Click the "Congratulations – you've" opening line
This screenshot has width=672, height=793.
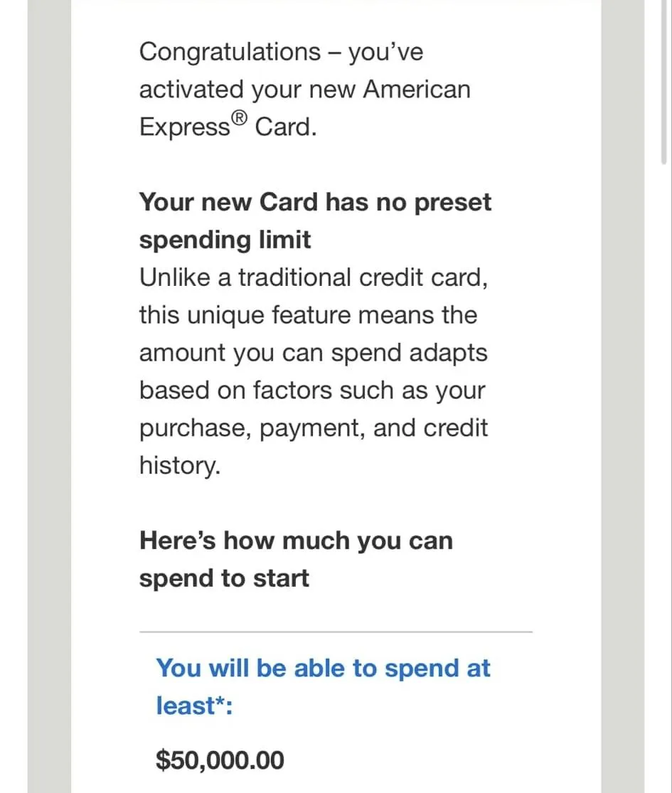[x=281, y=52]
